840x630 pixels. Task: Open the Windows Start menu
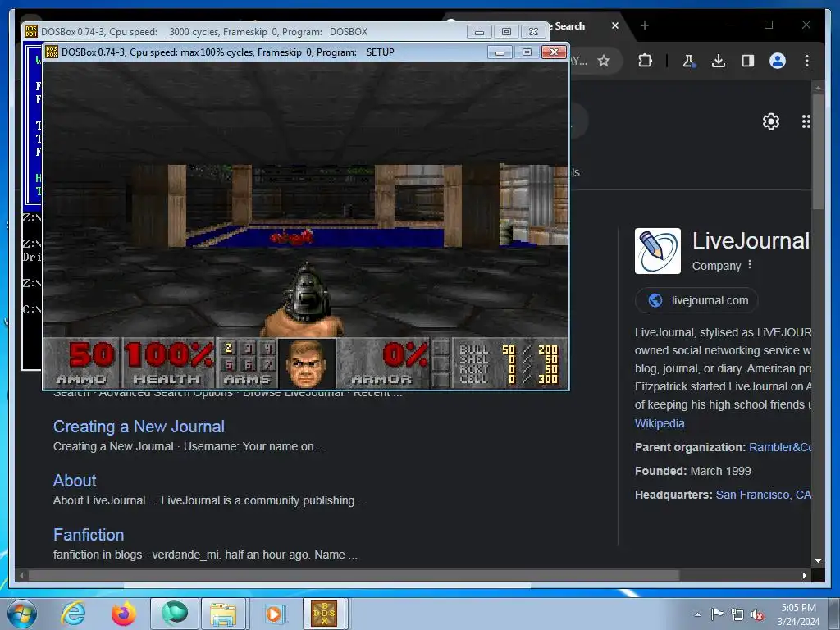pyautogui.click(x=22, y=614)
